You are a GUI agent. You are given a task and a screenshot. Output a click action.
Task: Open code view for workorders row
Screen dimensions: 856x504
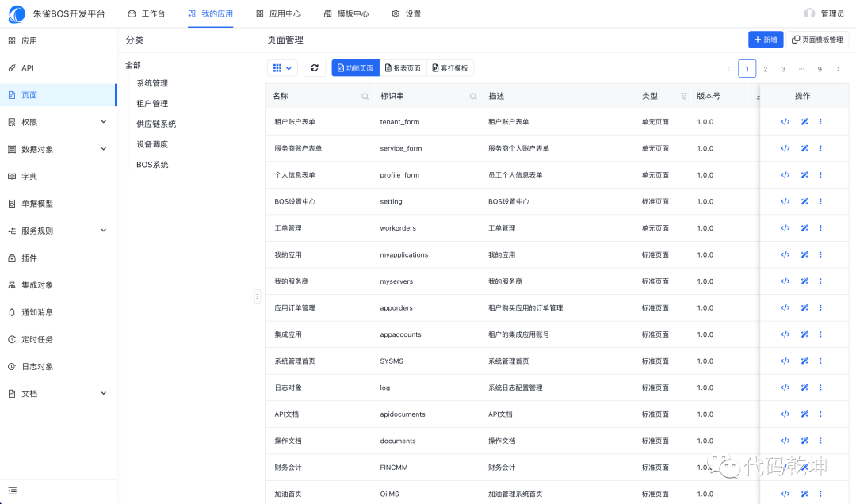785,227
